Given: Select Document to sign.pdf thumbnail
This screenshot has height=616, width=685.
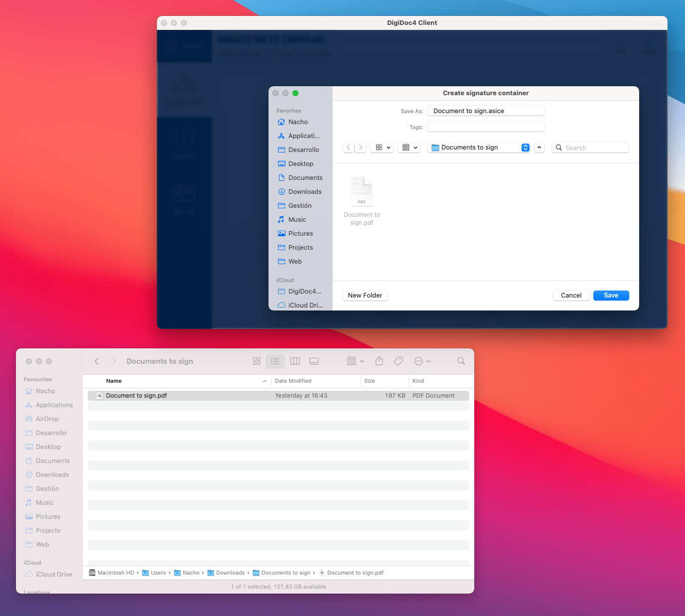Looking at the screenshot, I should (x=362, y=191).
